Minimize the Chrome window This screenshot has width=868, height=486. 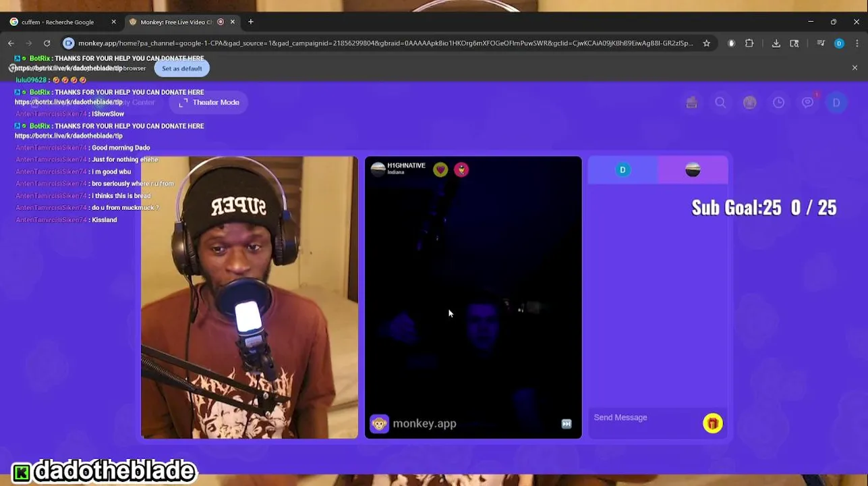(x=811, y=22)
